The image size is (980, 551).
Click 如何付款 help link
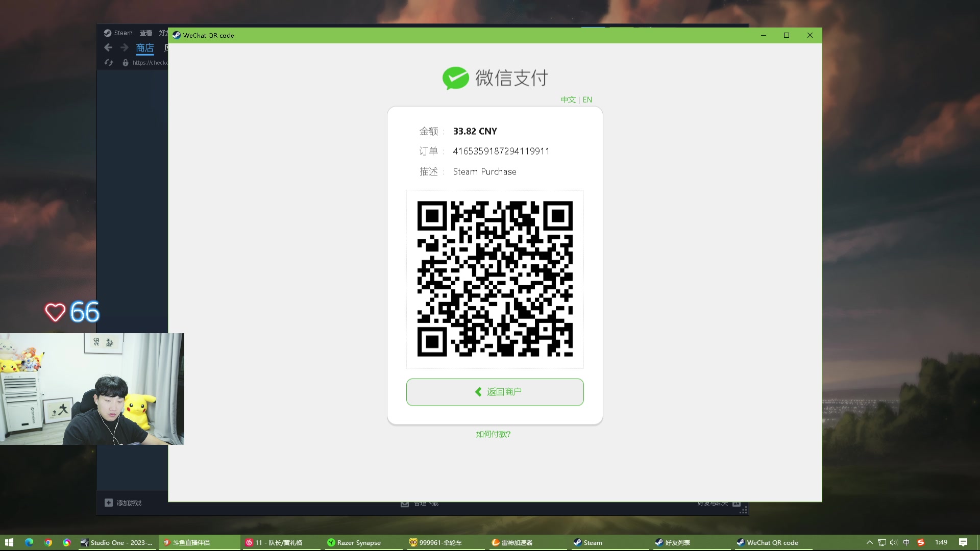[493, 434]
